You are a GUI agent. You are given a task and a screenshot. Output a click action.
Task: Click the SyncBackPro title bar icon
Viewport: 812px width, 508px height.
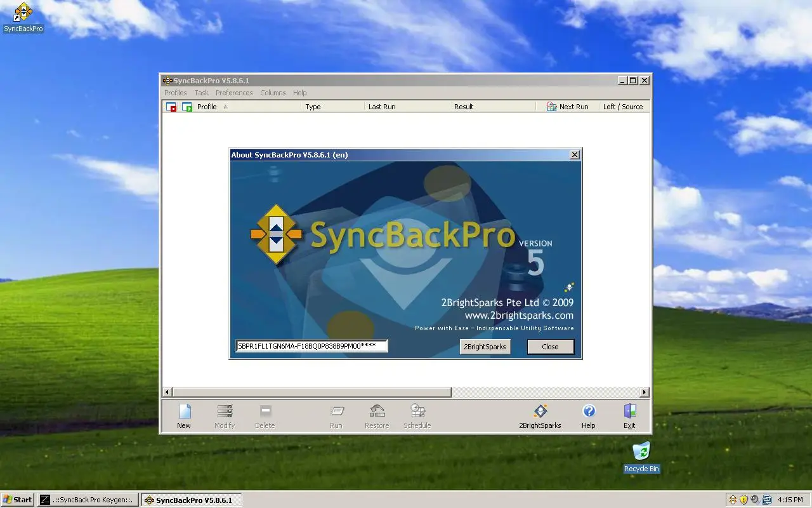pyautogui.click(x=167, y=81)
